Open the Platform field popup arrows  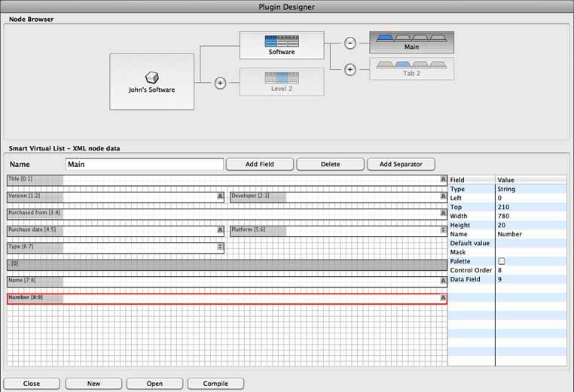pyautogui.click(x=444, y=230)
